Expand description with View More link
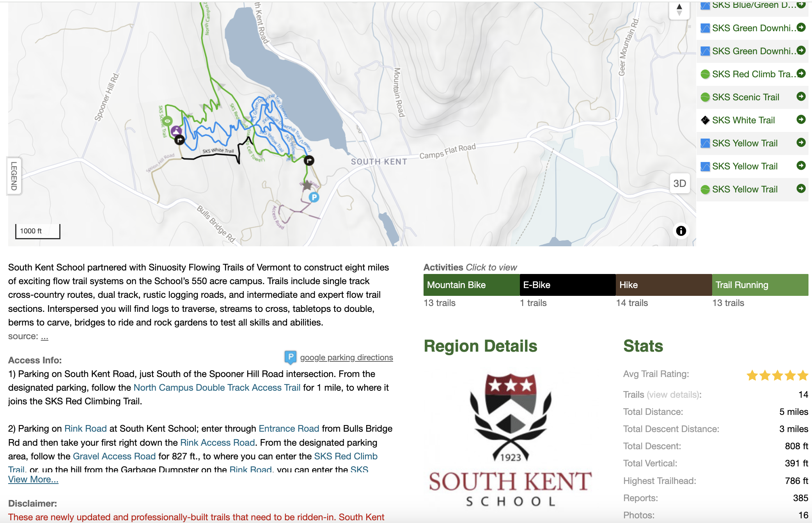Viewport: 812px width, 523px height. tap(33, 479)
